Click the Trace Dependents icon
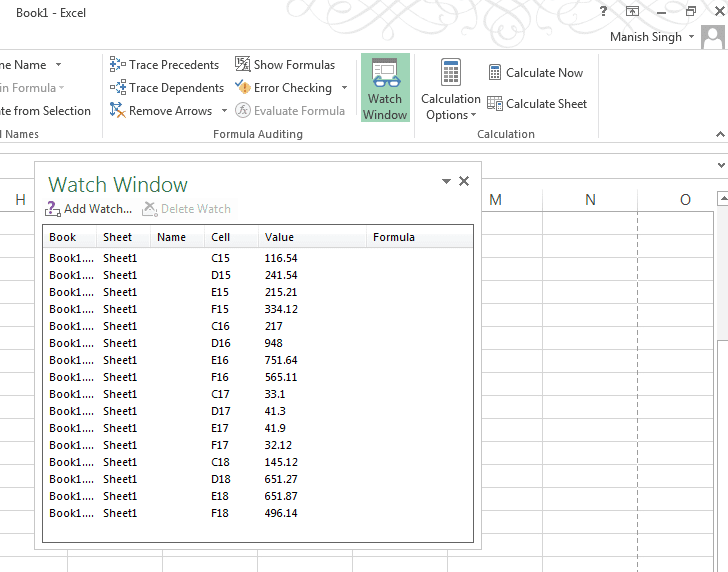Screen dimensions: 728x572 [x=118, y=88]
